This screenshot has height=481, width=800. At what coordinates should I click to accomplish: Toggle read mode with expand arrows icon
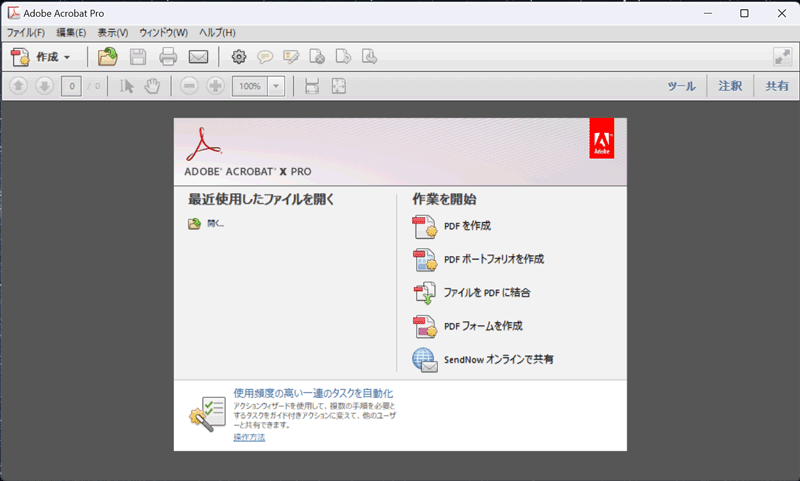[x=782, y=57]
